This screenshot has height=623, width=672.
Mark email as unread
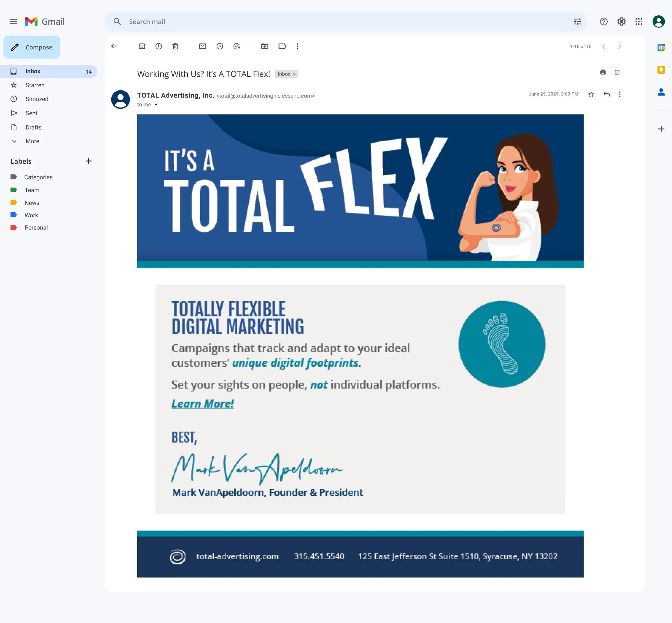click(x=202, y=46)
